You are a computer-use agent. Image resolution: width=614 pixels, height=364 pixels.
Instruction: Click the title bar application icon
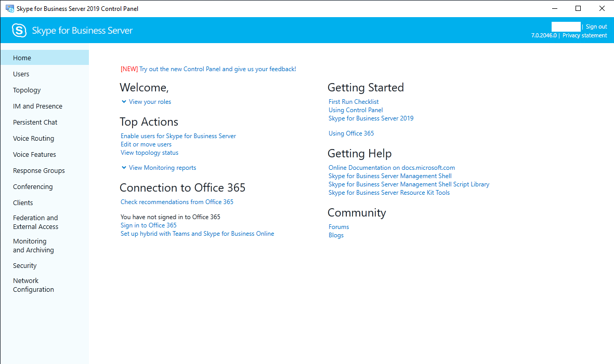pyautogui.click(x=9, y=8)
